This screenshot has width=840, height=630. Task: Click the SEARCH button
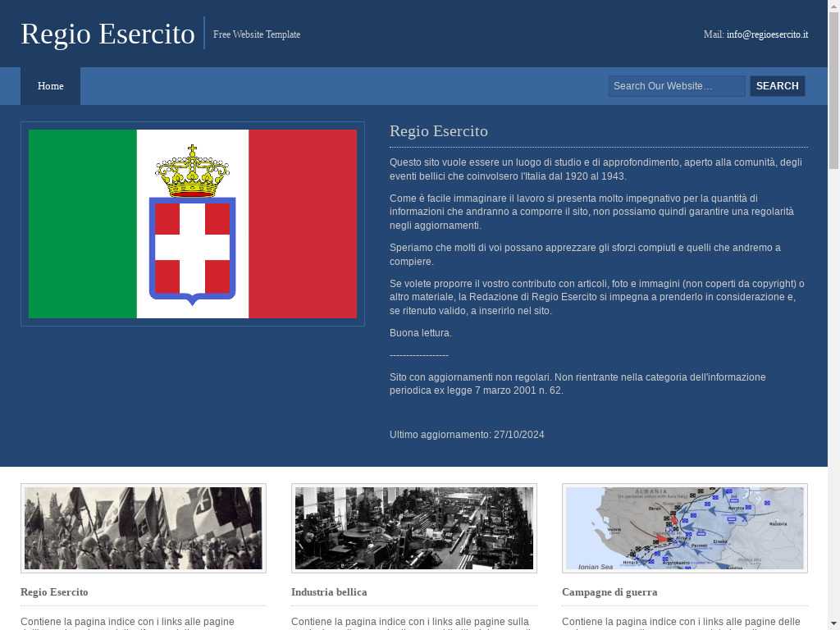coord(778,86)
